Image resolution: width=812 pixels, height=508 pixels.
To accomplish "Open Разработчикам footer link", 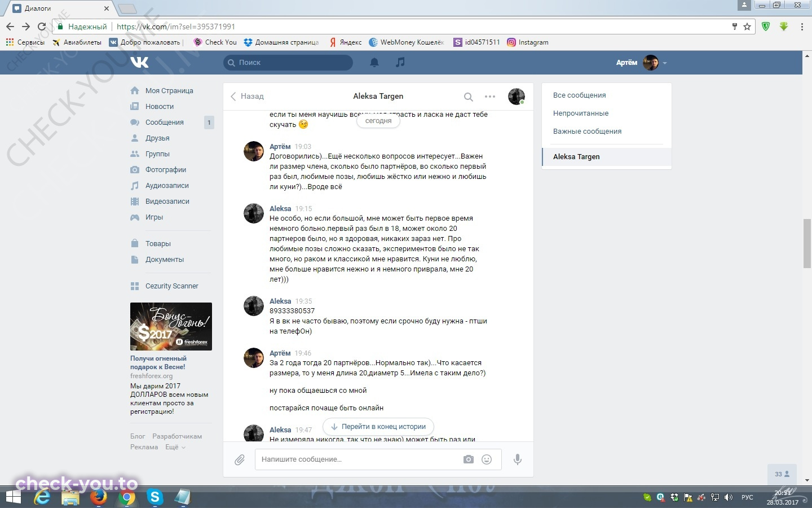I will (177, 436).
